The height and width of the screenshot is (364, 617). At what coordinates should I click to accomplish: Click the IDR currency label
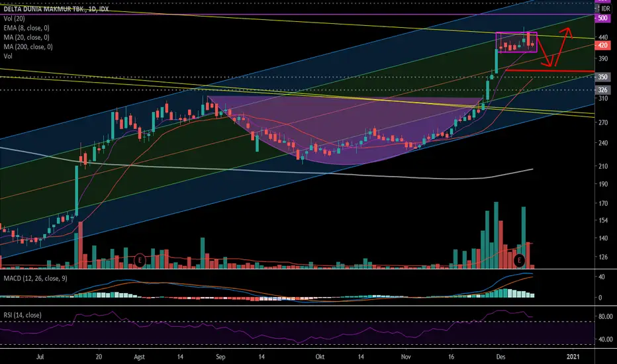click(605, 8)
